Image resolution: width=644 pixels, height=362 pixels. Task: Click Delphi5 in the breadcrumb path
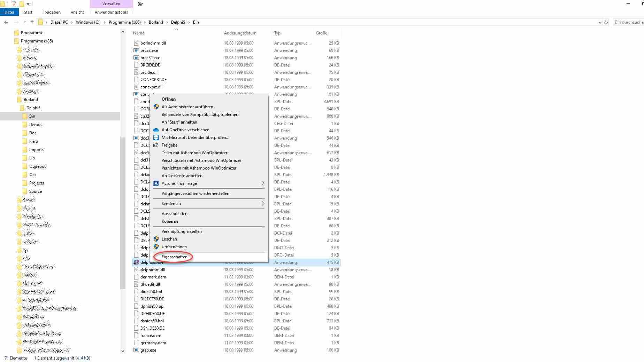click(178, 22)
